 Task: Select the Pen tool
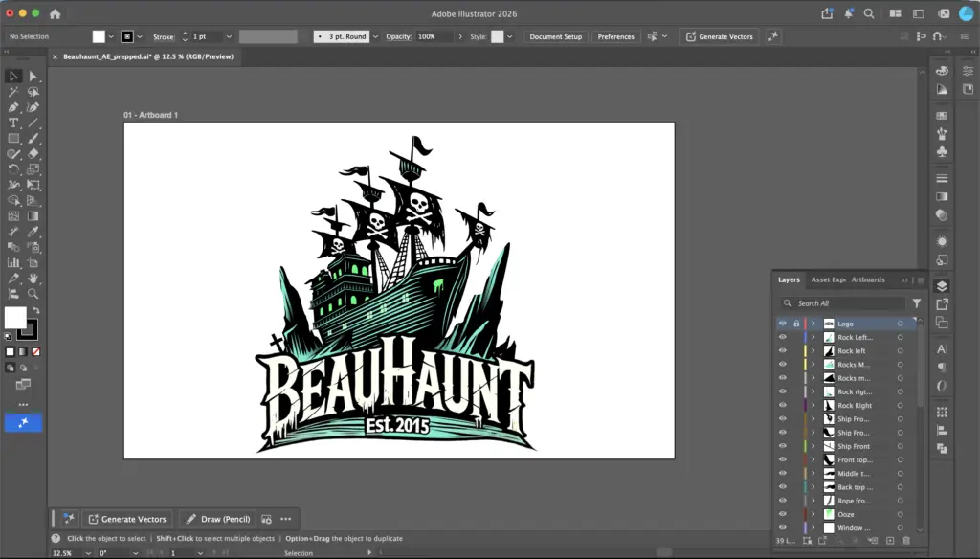(13, 107)
